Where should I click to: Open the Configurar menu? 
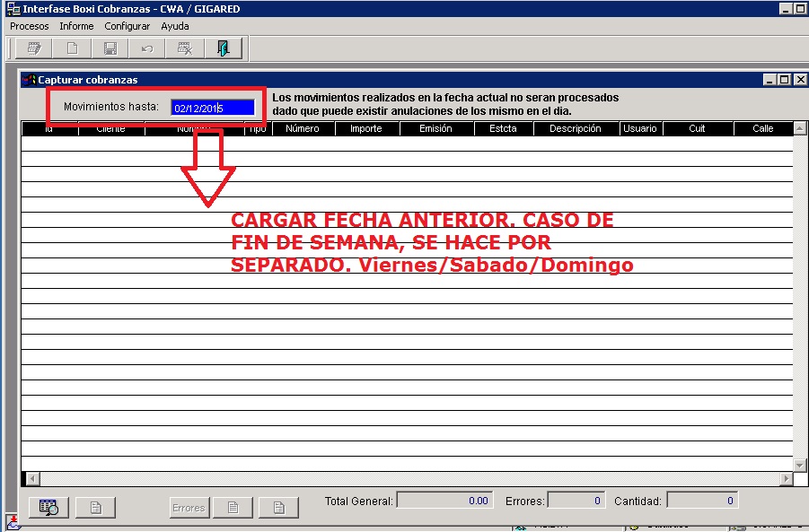127,26
